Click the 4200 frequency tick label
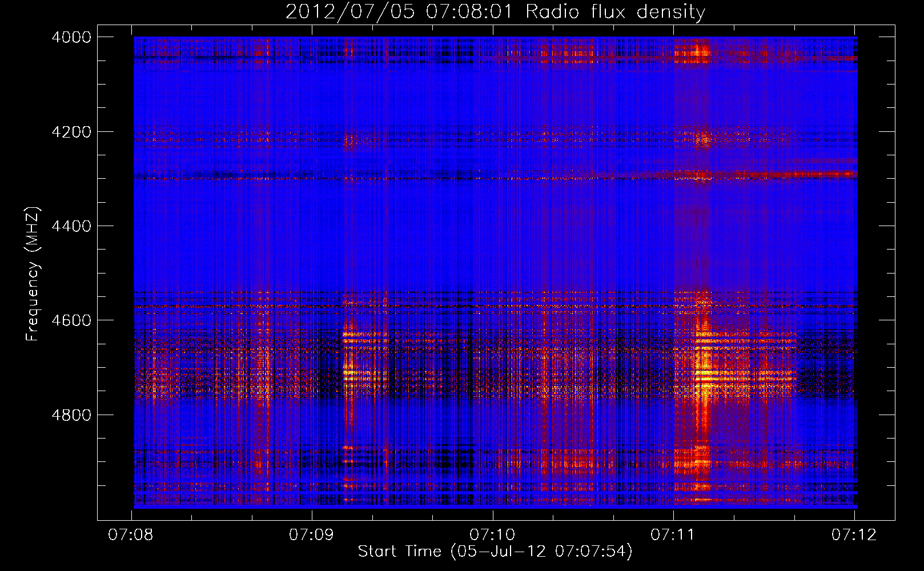 click(71, 132)
